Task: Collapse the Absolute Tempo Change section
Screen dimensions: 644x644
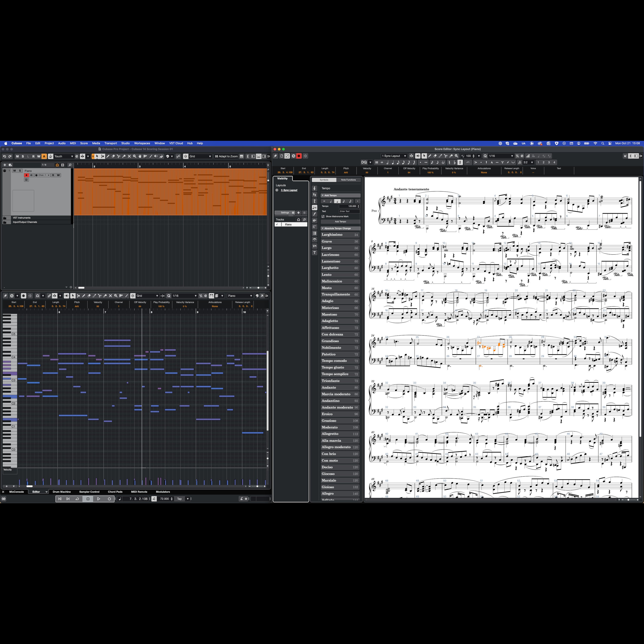Action: [340, 229]
